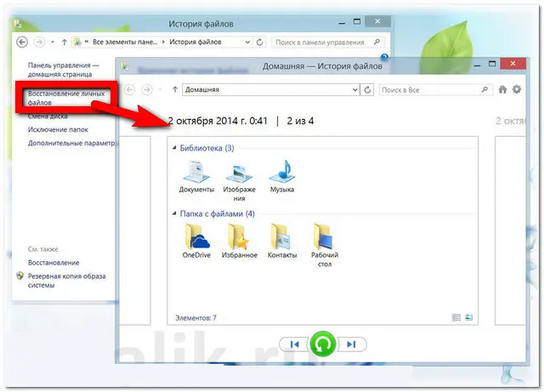Open the Изображения library icon
The image size is (544, 392).
(x=239, y=181)
